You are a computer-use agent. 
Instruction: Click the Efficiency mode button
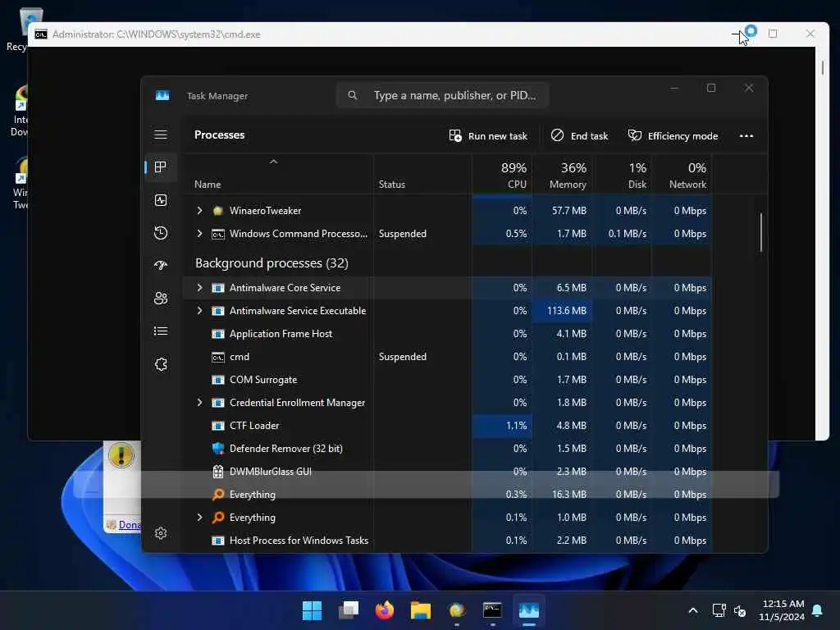[673, 135]
